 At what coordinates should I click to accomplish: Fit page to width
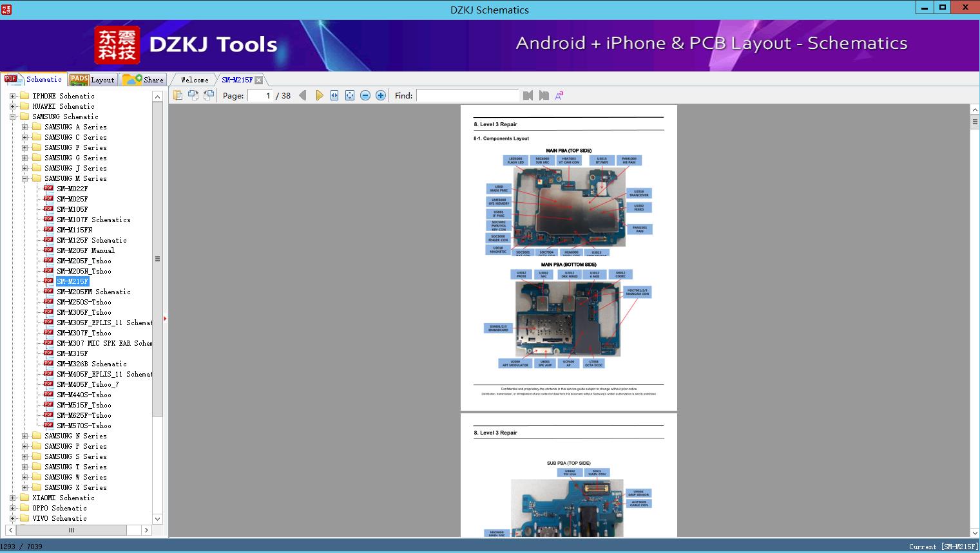click(334, 95)
